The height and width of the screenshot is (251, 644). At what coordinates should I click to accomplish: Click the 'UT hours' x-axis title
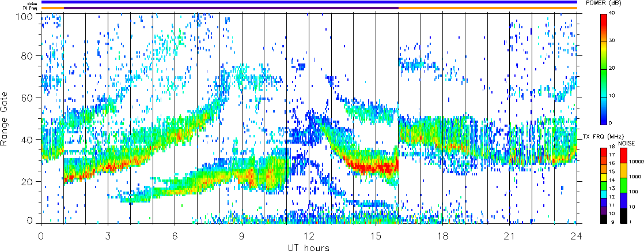[309, 248]
